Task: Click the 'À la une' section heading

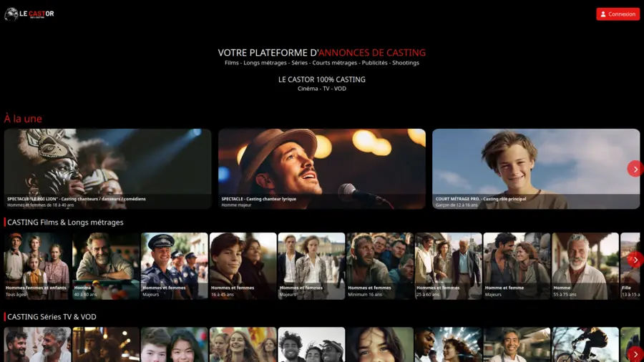Action: [x=23, y=119]
